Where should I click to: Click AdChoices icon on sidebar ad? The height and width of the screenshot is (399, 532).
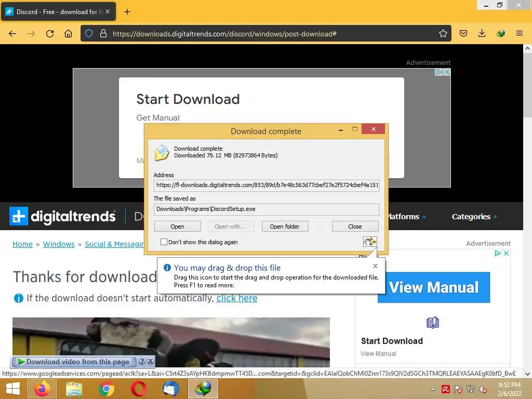(x=498, y=253)
